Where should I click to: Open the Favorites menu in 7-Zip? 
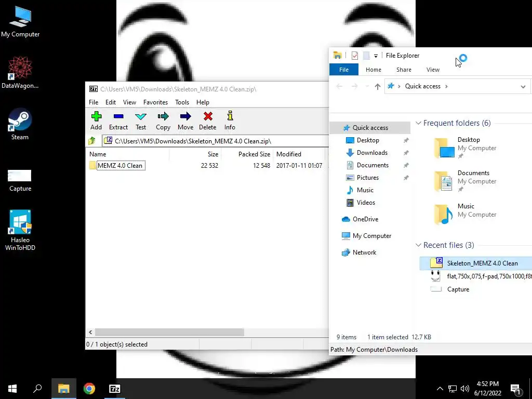click(155, 102)
